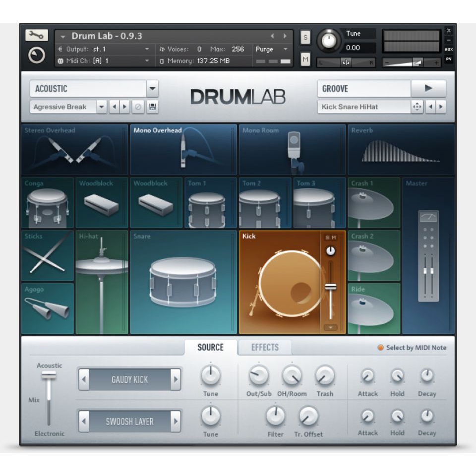Open the Kick output dropdown arrow
The height and width of the screenshot is (476, 476).
pos(330,328)
